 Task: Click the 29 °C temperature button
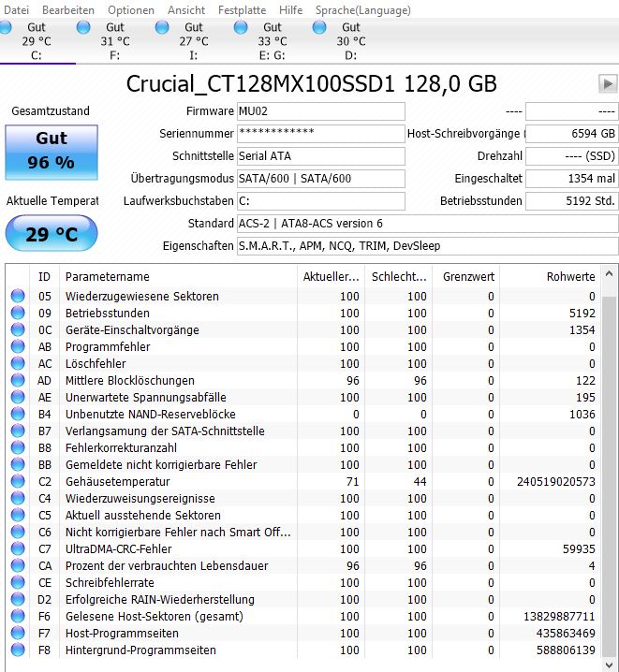click(52, 234)
